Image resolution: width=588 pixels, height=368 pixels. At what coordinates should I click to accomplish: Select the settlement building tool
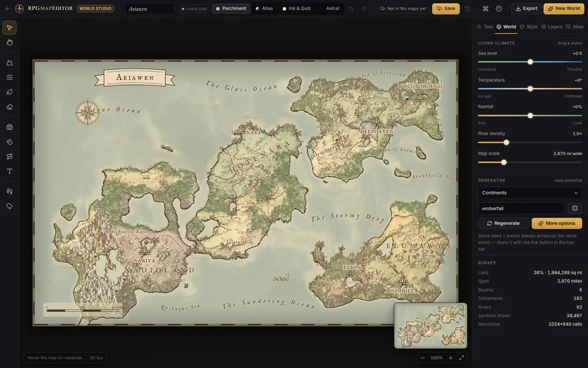click(x=9, y=127)
